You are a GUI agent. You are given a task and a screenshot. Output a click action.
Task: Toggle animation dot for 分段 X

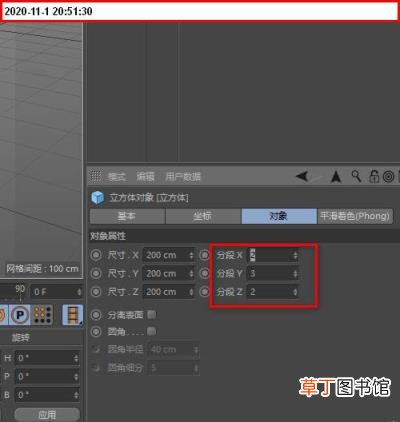click(204, 255)
